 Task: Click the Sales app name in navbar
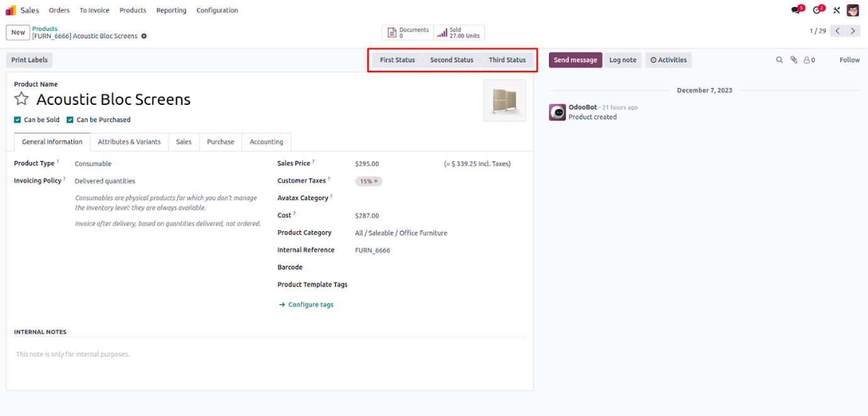[30, 10]
